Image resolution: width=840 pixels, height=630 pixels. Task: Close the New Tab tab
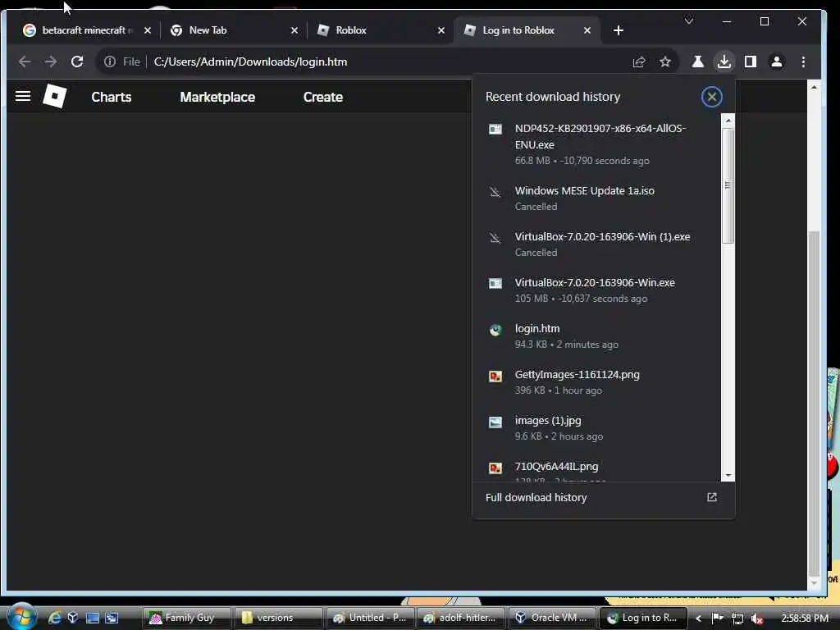click(x=294, y=30)
